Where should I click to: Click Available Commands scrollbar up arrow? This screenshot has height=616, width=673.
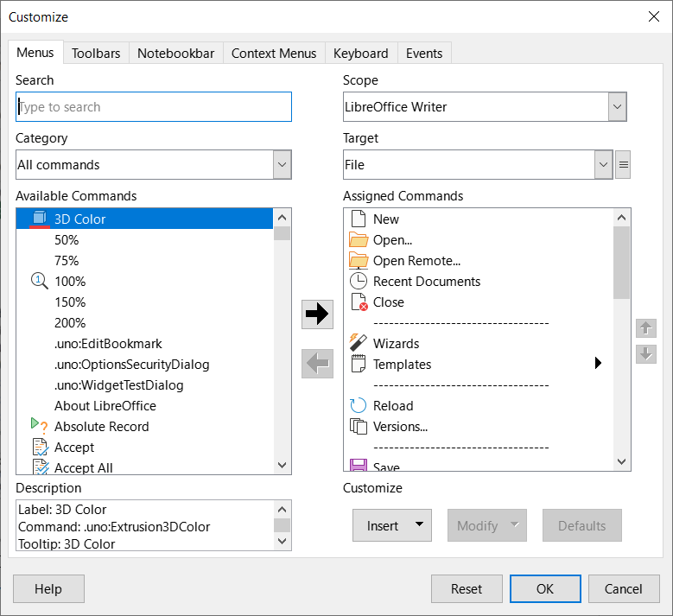click(x=282, y=218)
